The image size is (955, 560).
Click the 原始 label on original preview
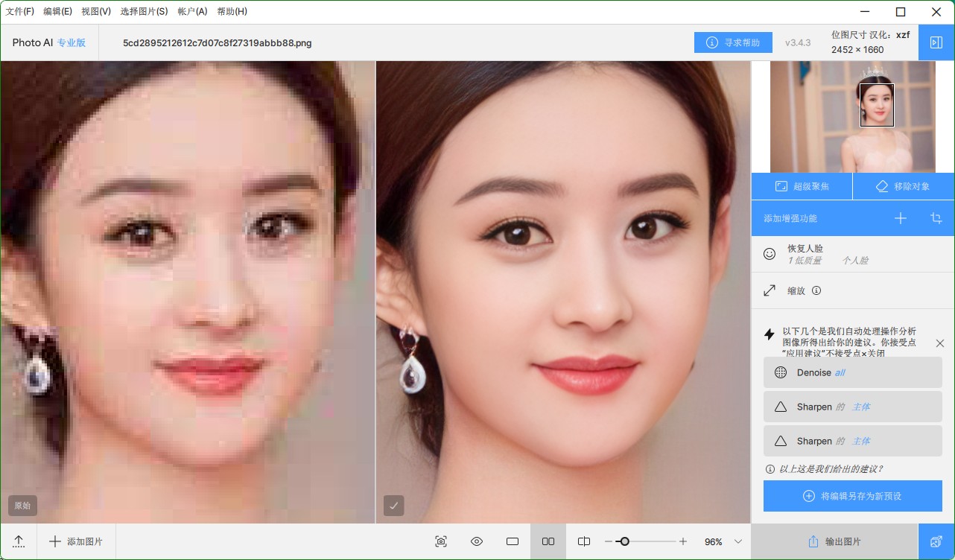(x=22, y=506)
